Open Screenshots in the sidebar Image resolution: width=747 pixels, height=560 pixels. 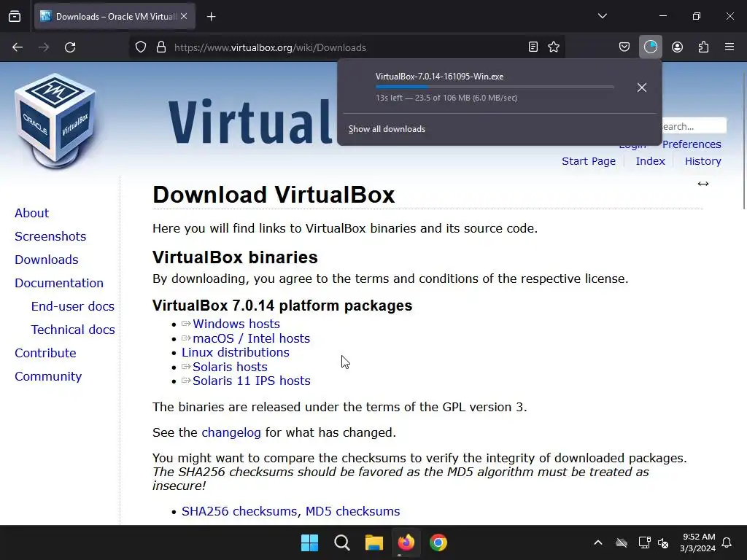point(50,236)
